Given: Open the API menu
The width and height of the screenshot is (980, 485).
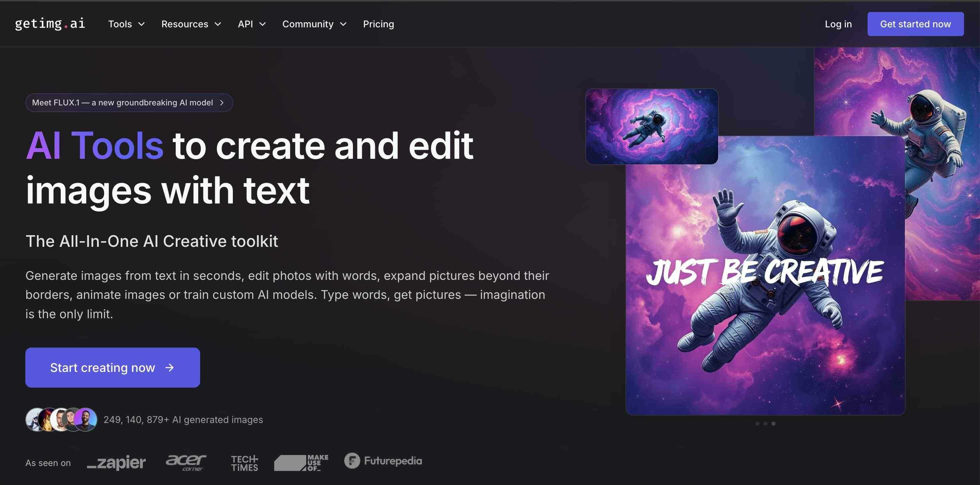Looking at the screenshot, I should tap(252, 24).
